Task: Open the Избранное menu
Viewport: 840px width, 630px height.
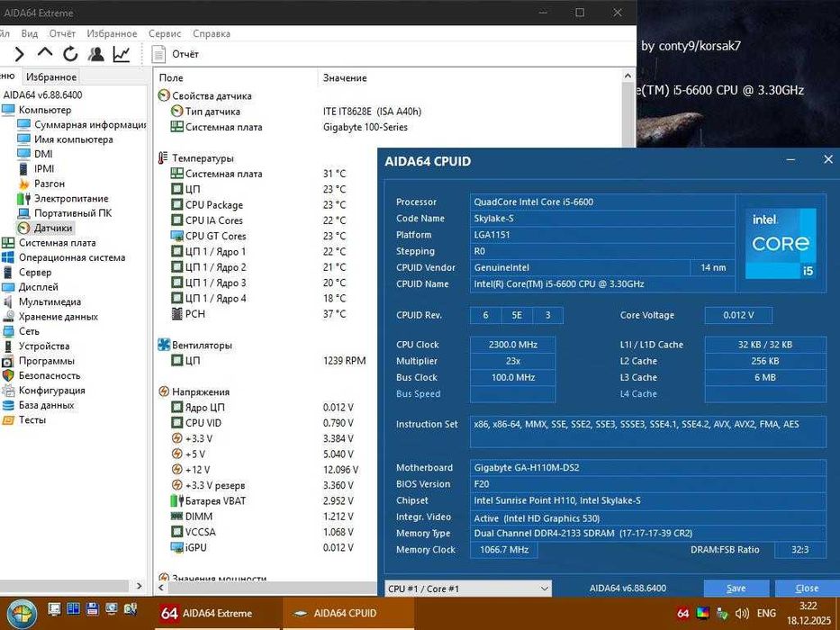Action: click(112, 33)
